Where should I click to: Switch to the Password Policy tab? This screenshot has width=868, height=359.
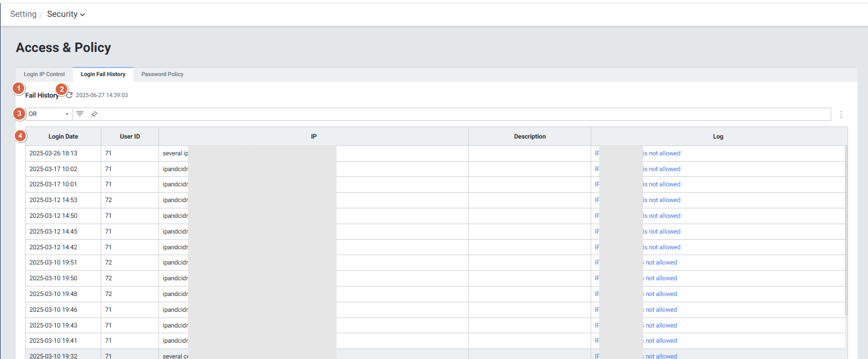(162, 75)
